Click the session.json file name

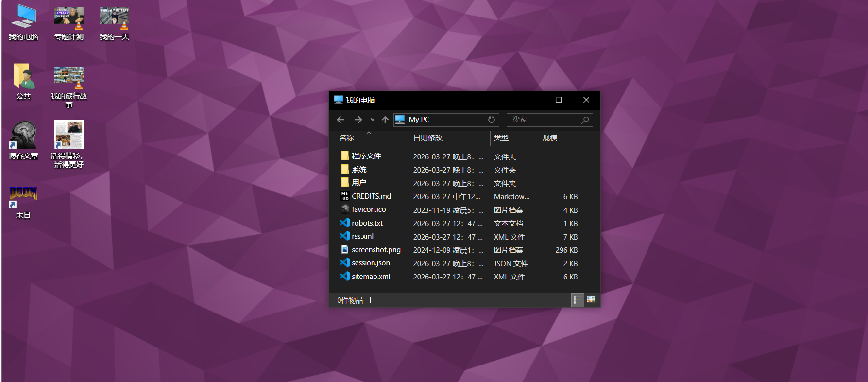[x=371, y=263]
